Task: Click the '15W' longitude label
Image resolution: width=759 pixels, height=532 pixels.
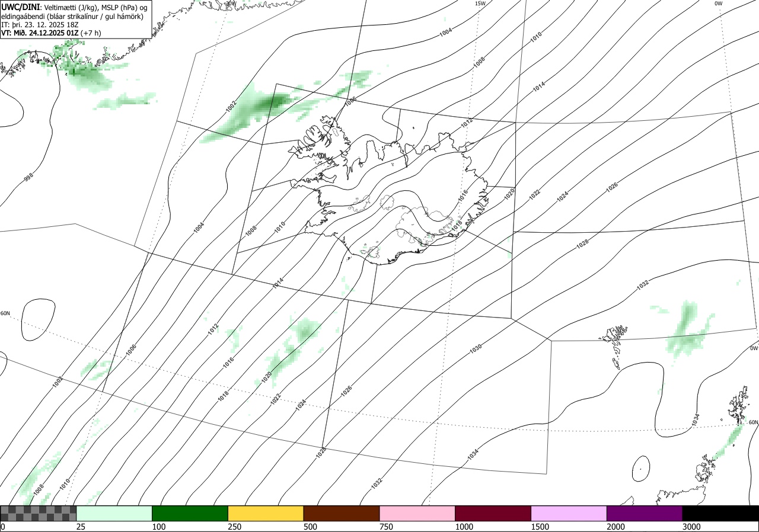Action: point(480,4)
